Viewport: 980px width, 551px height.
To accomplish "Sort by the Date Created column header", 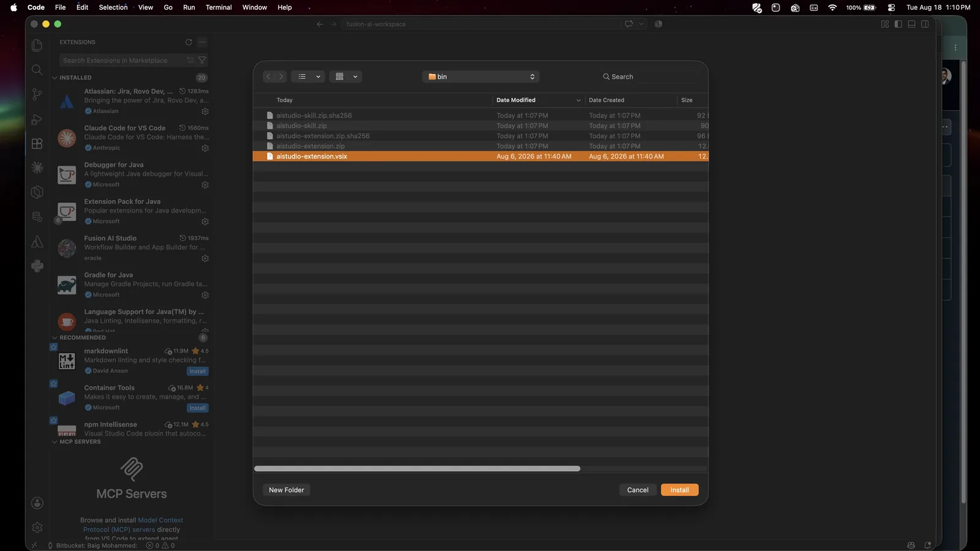I will tap(630, 100).
